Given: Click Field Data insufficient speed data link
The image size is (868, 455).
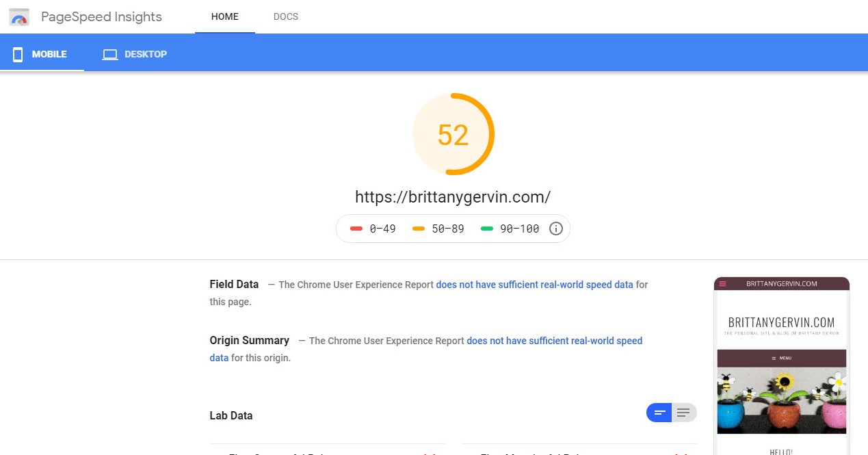Looking at the screenshot, I should coord(534,285).
